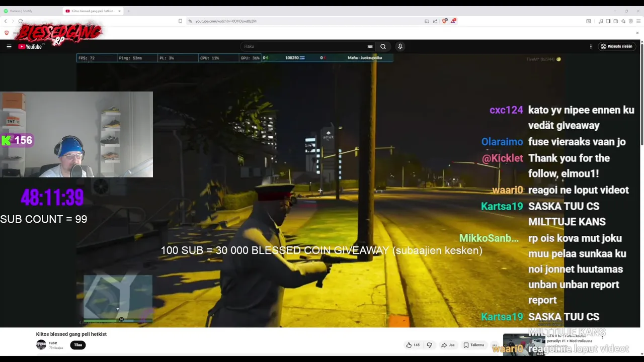Viewport: 644px width, 362px height.
Task: Dislike the video
Action: tap(429, 345)
